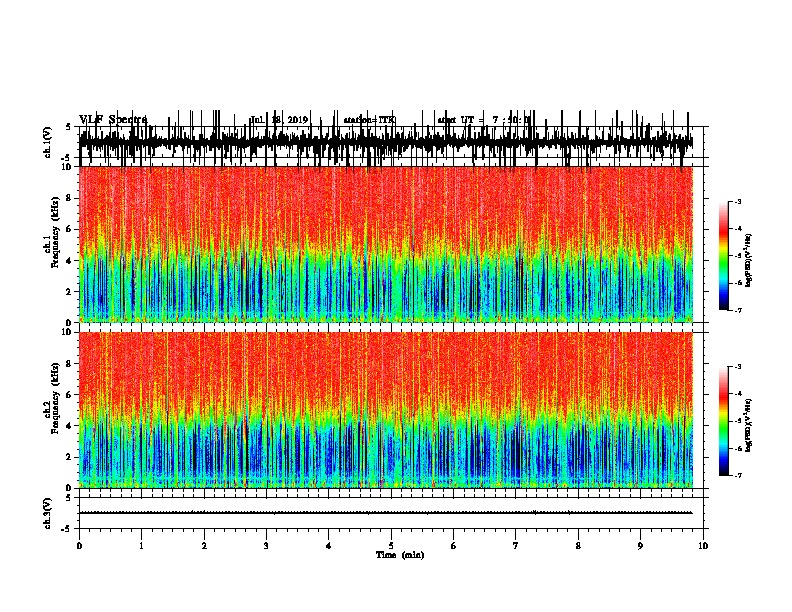
Task: Click time axis tick label "9"
Action: [640, 546]
